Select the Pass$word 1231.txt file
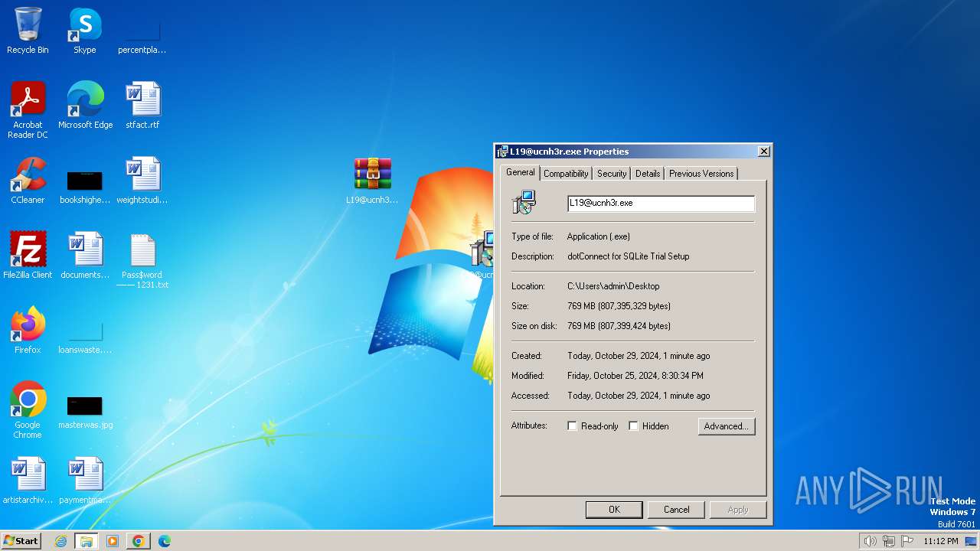Image resolution: width=980 pixels, height=551 pixels. point(142,260)
